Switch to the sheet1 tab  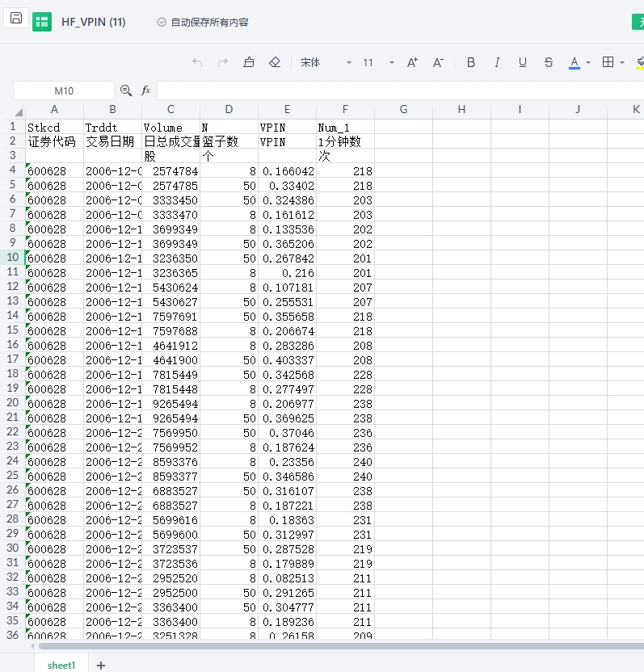[x=61, y=665]
